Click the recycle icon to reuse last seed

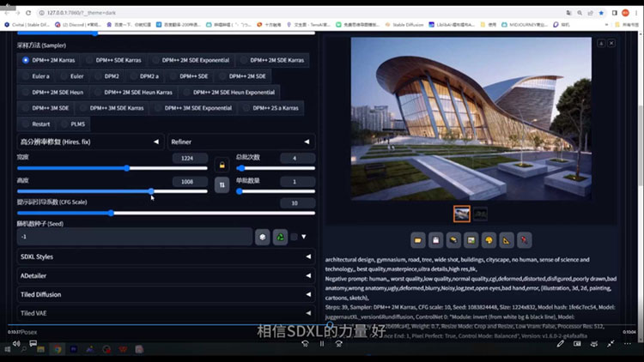click(x=279, y=236)
